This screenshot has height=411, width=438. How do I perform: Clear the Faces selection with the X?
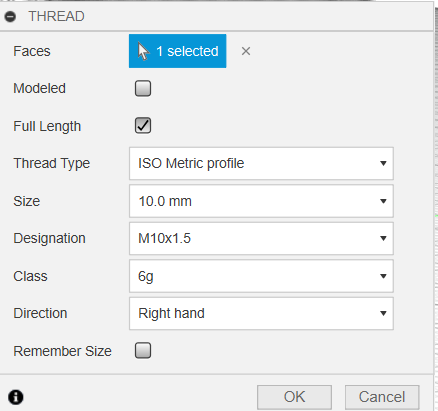(x=246, y=51)
